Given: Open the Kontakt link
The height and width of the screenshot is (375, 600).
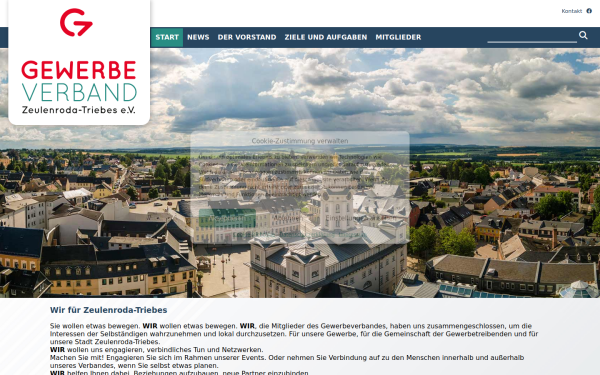Looking at the screenshot, I should 571,11.
